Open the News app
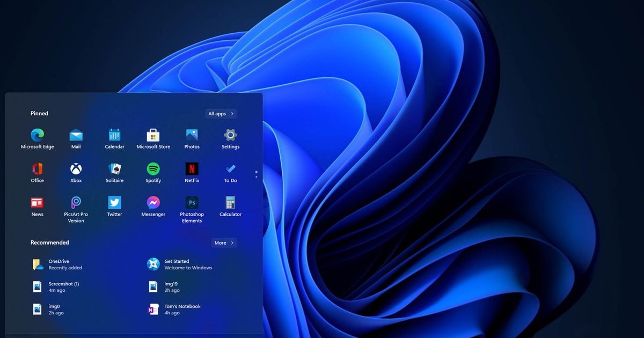644x338 pixels. [38, 207]
